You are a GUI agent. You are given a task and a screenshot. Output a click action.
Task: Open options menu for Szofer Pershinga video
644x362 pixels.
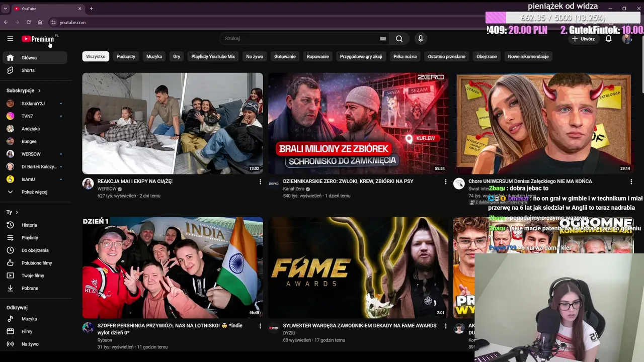click(x=260, y=326)
